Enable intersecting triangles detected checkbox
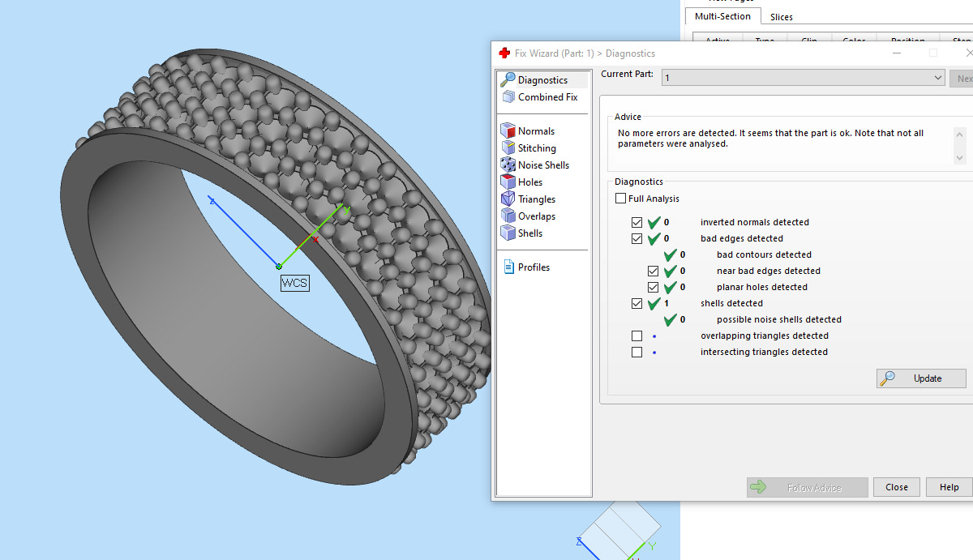This screenshot has height=560, width=973. (x=637, y=352)
